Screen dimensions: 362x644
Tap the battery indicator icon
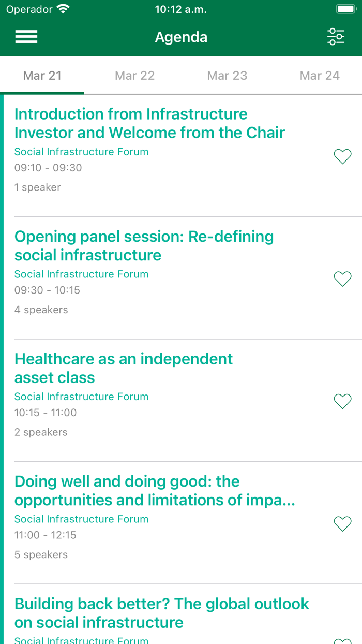click(345, 8)
